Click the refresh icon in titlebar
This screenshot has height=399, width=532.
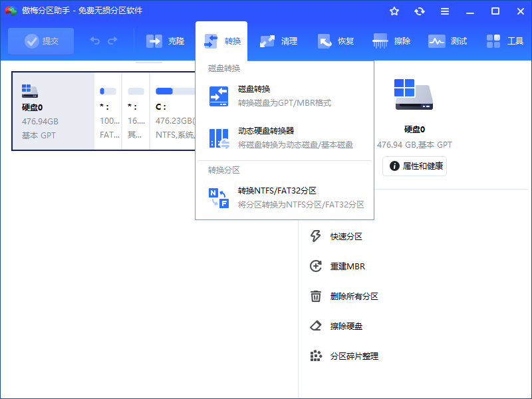pyautogui.click(x=420, y=11)
